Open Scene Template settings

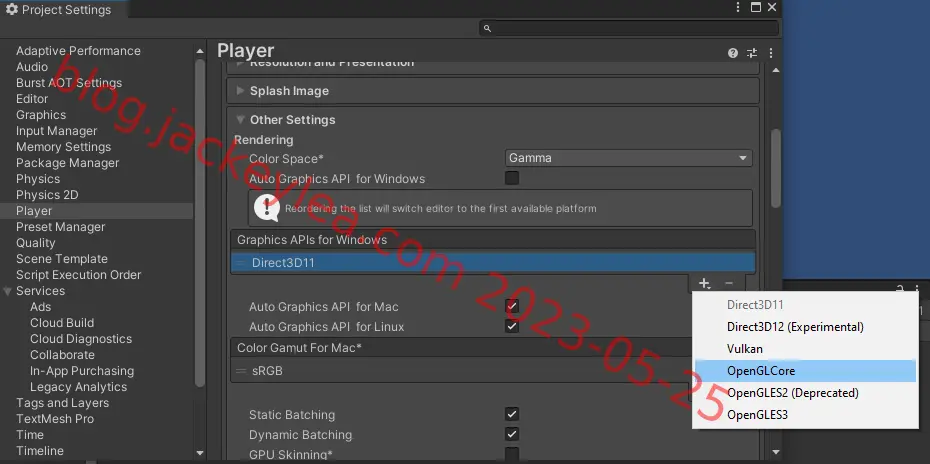pos(62,259)
